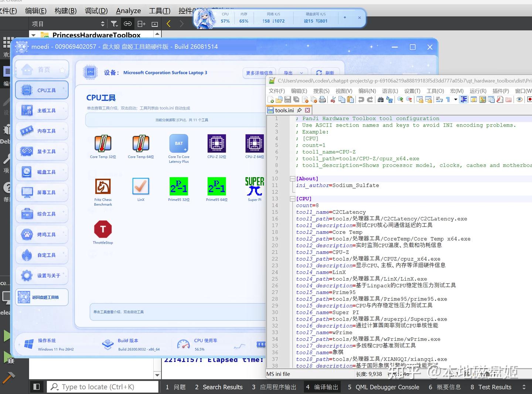532x394 pixels.
Task: Click the 返回盘姬工具箱 button
Action: [42, 297]
